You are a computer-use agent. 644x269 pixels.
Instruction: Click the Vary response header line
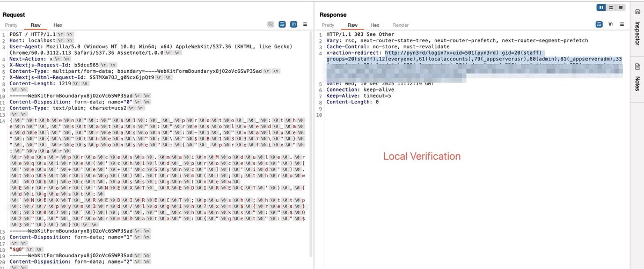457,41
